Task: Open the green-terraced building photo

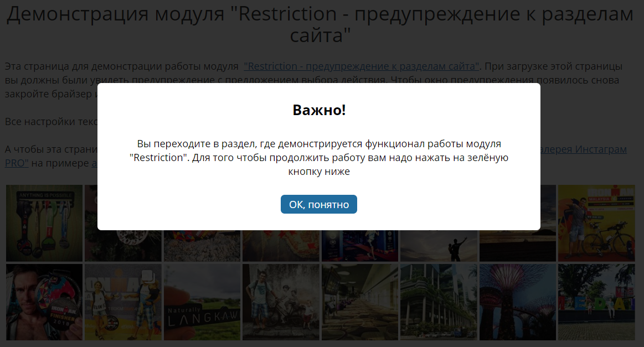Action: pyautogui.click(x=439, y=302)
